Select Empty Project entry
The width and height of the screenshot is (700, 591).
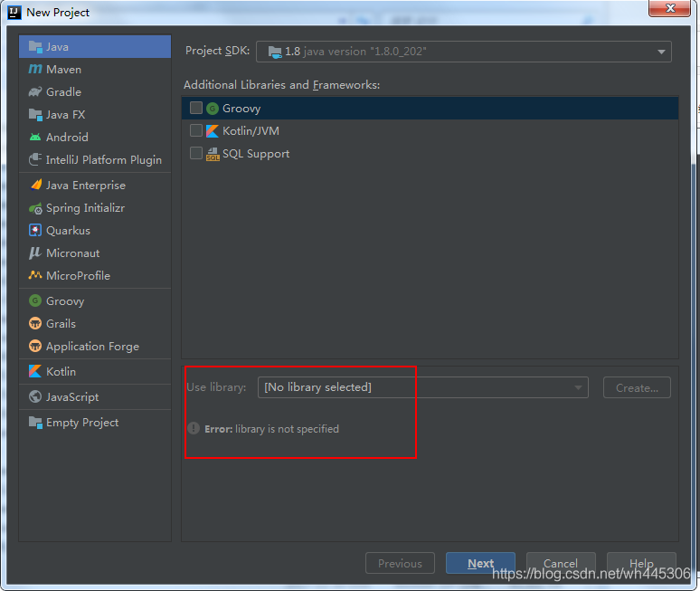click(x=95, y=422)
